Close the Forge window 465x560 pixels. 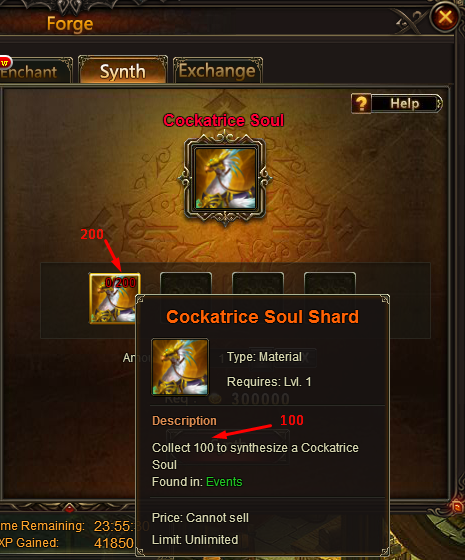pos(445,17)
